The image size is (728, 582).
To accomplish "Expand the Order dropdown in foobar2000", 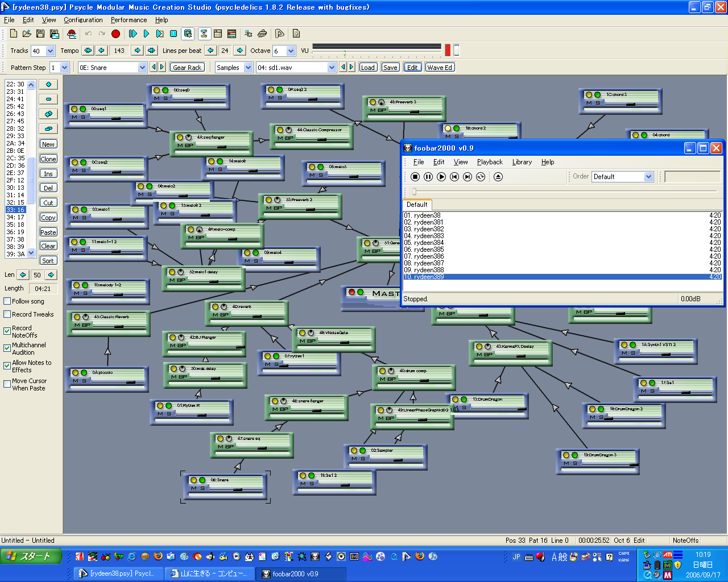I will 648,177.
